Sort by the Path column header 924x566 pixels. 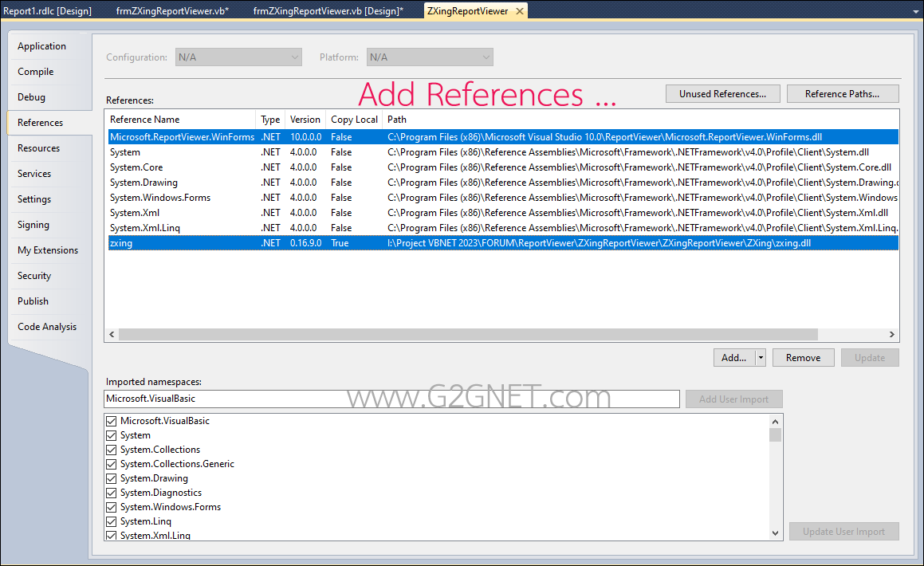click(640, 120)
